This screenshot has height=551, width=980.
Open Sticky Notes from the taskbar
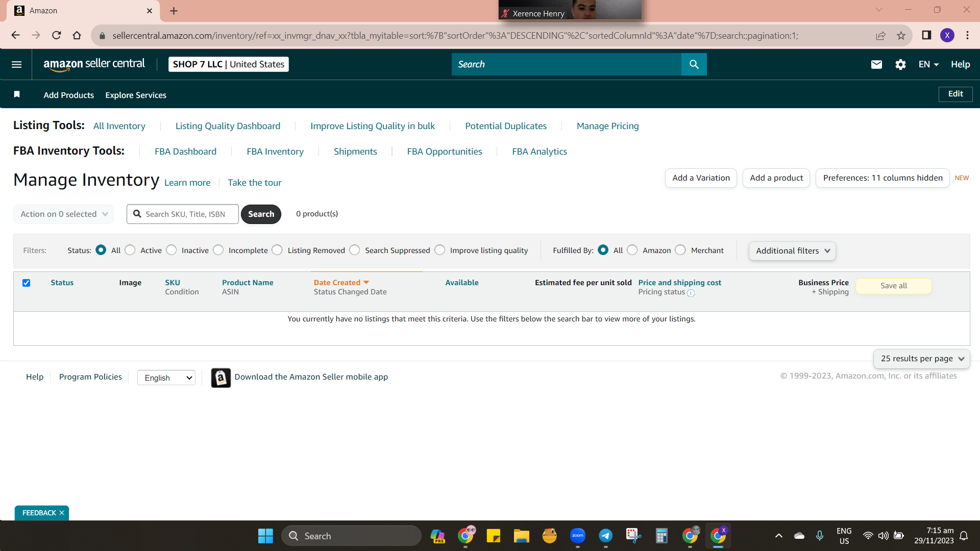[493, 536]
